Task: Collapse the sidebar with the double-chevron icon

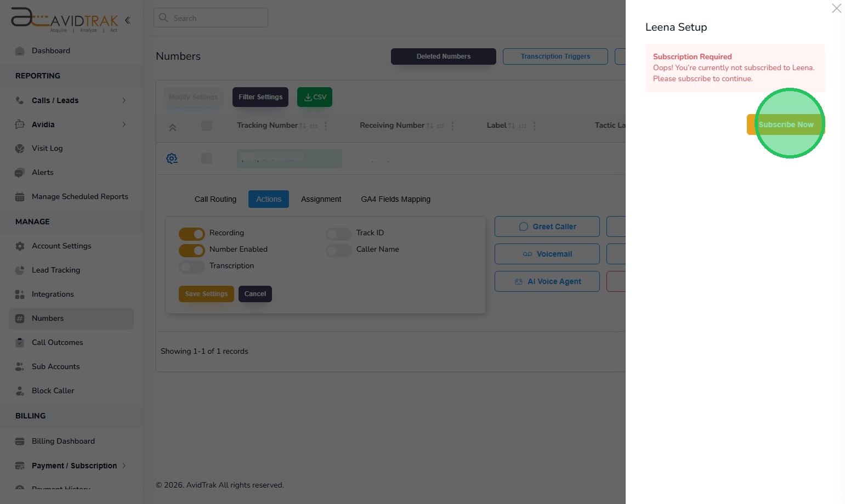Action: (127, 20)
